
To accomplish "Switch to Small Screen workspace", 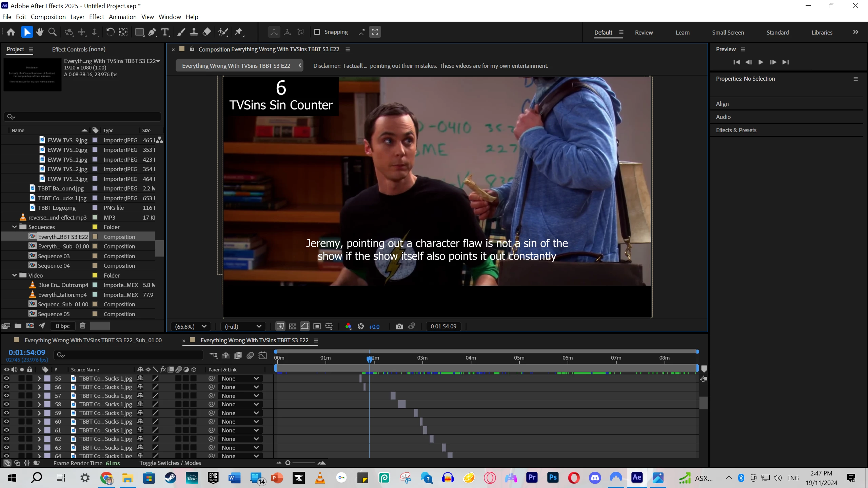I will pos(728,33).
